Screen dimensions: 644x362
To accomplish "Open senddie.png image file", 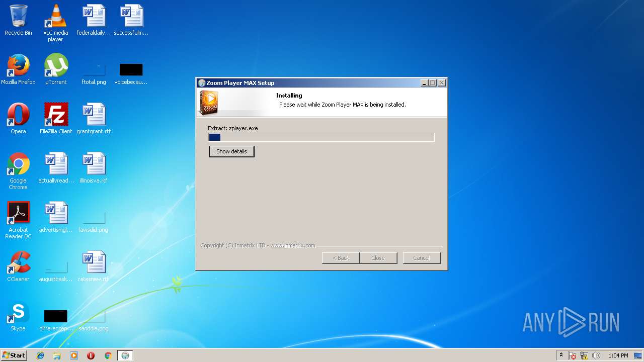I will click(94, 320).
